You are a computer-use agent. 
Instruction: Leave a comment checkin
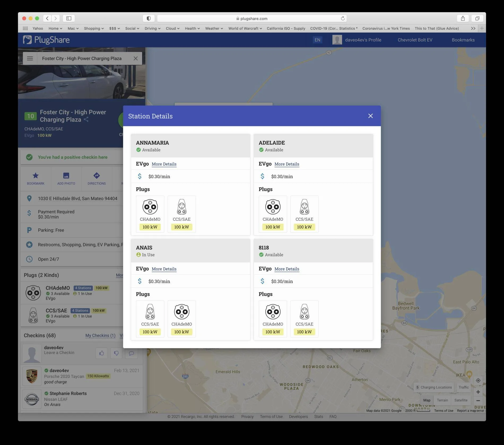point(131,353)
